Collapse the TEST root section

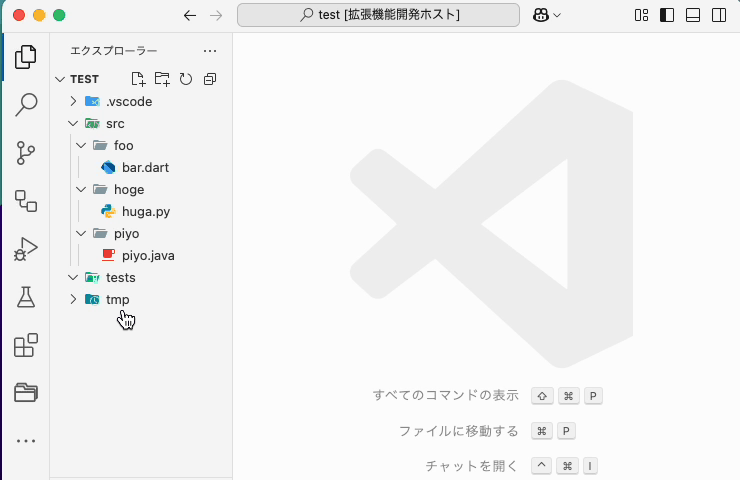60,79
